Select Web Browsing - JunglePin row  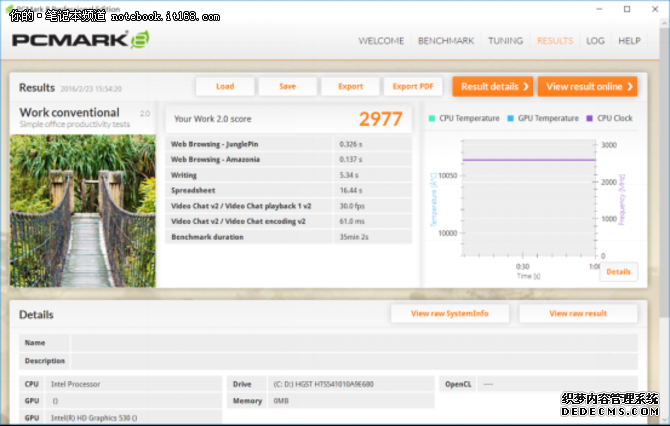pos(289,144)
